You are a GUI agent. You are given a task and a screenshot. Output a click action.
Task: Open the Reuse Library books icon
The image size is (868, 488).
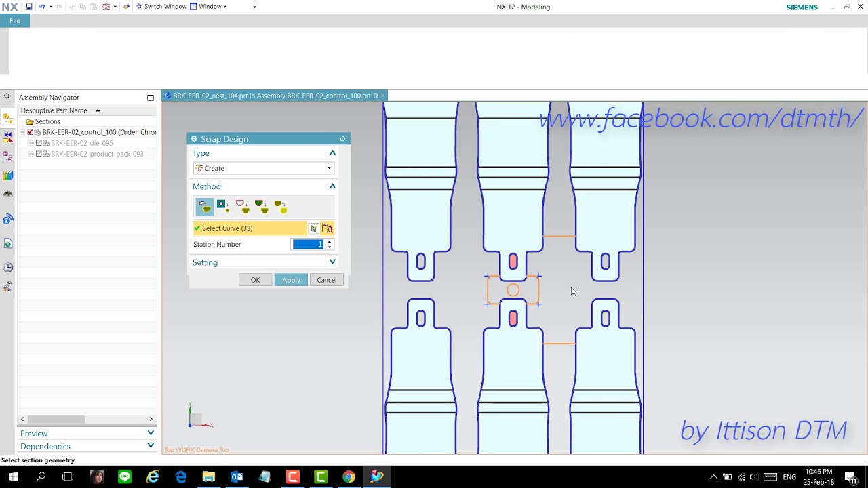7,176
